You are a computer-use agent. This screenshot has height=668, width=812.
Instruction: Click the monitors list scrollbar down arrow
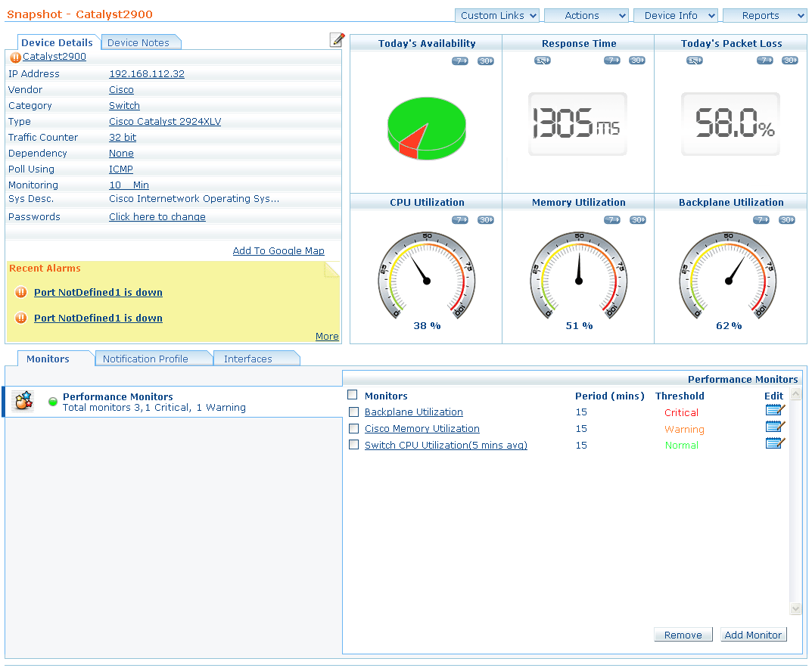tap(795, 608)
